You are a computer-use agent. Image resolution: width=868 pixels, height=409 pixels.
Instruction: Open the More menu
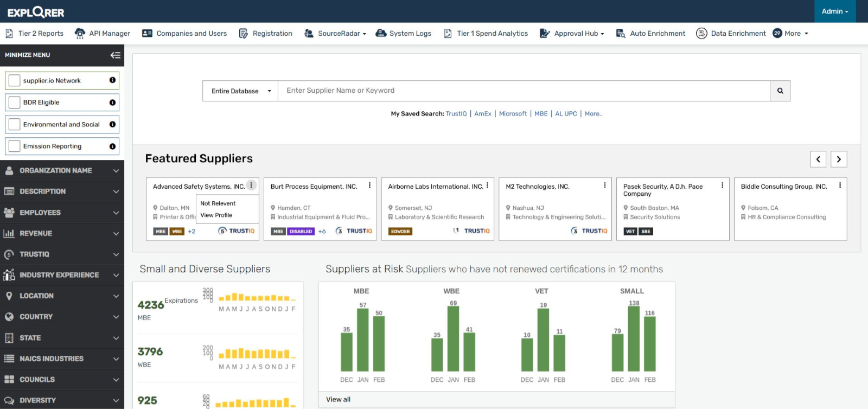coord(790,34)
